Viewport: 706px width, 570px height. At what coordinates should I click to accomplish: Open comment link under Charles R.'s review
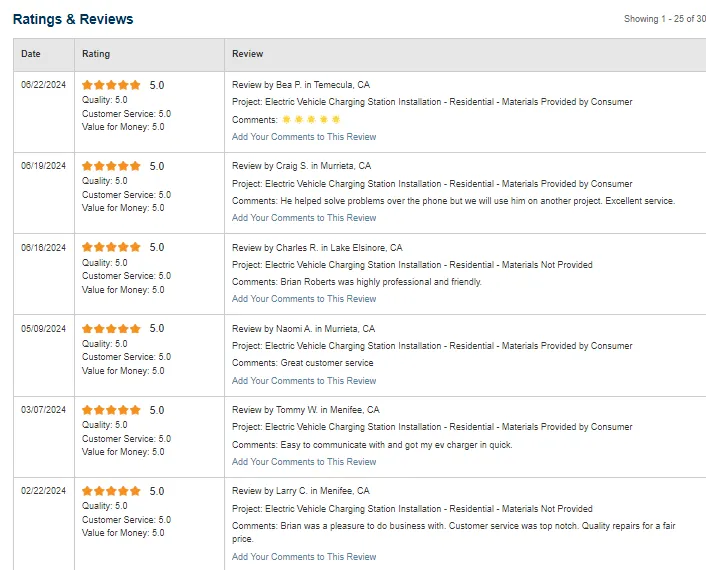click(x=304, y=299)
